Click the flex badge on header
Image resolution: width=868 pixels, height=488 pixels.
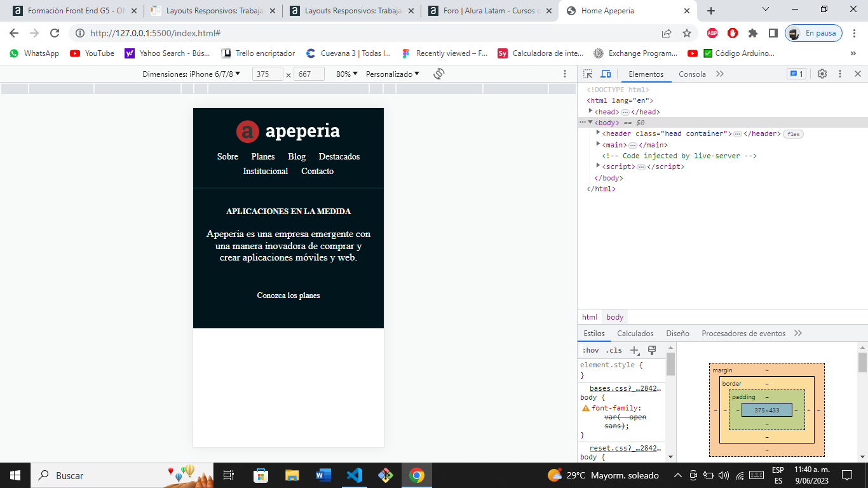pyautogui.click(x=793, y=134)
